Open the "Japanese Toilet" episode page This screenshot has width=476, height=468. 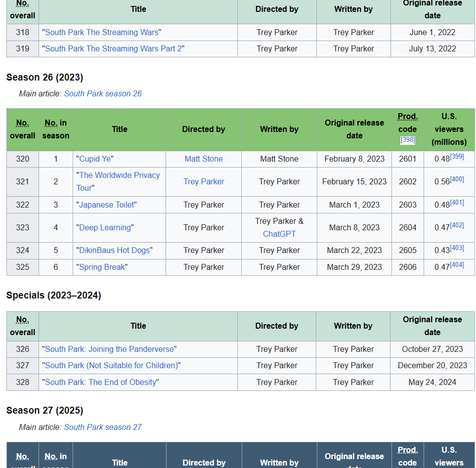[106, 205]
